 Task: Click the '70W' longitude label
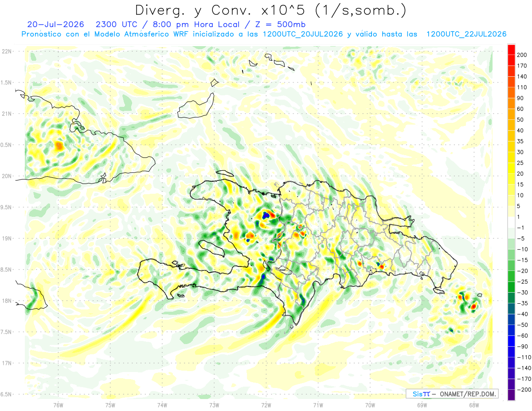(x=370, y=404)
